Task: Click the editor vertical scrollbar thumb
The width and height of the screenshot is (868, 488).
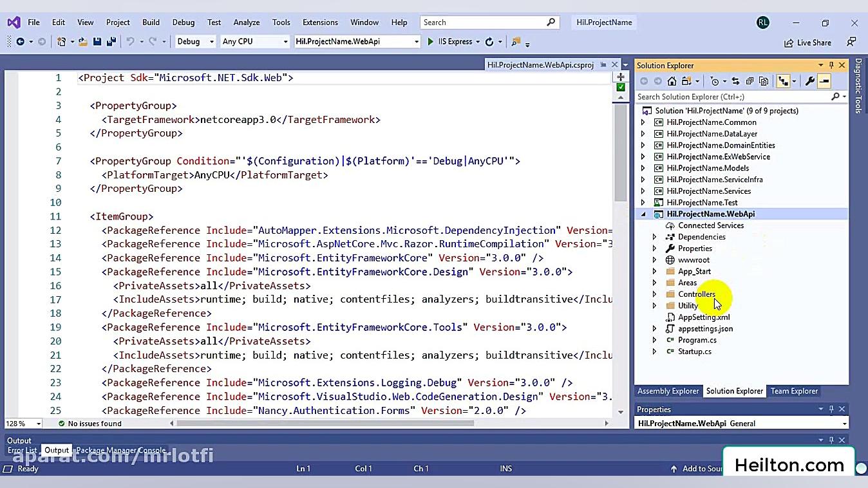Action: click(620, 153)
